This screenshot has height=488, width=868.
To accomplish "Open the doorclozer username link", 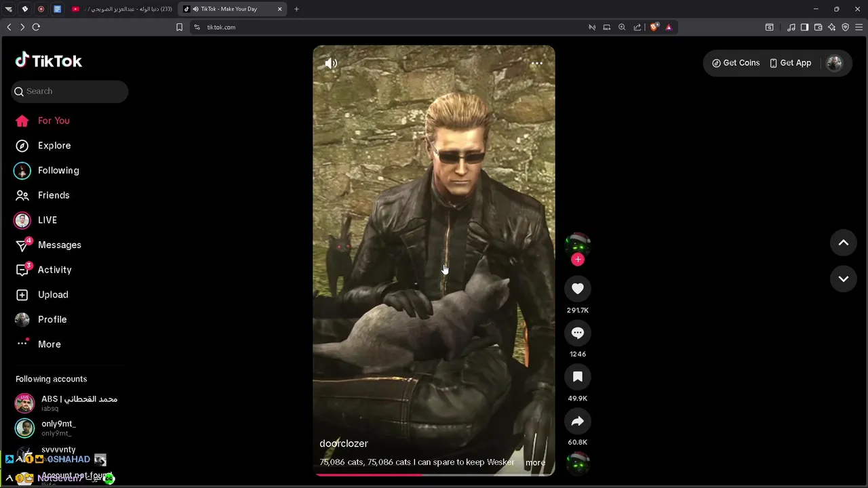I will (x=344, y=443).
